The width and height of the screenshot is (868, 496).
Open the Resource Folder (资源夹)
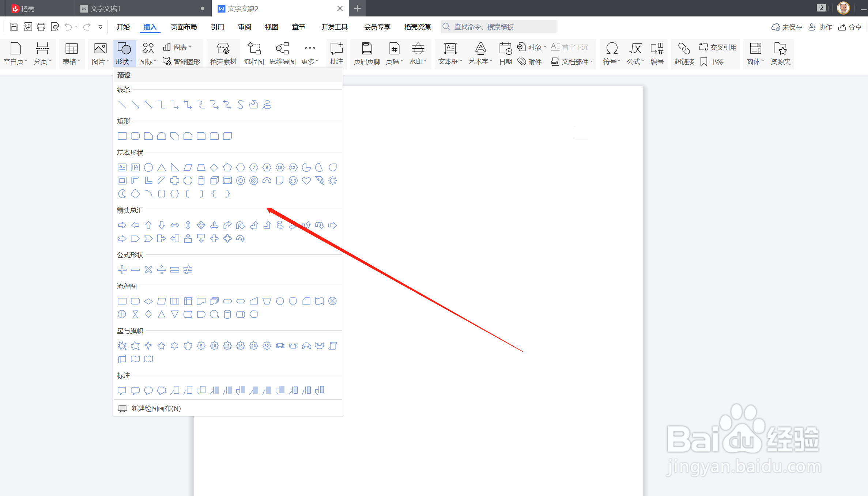780,53
